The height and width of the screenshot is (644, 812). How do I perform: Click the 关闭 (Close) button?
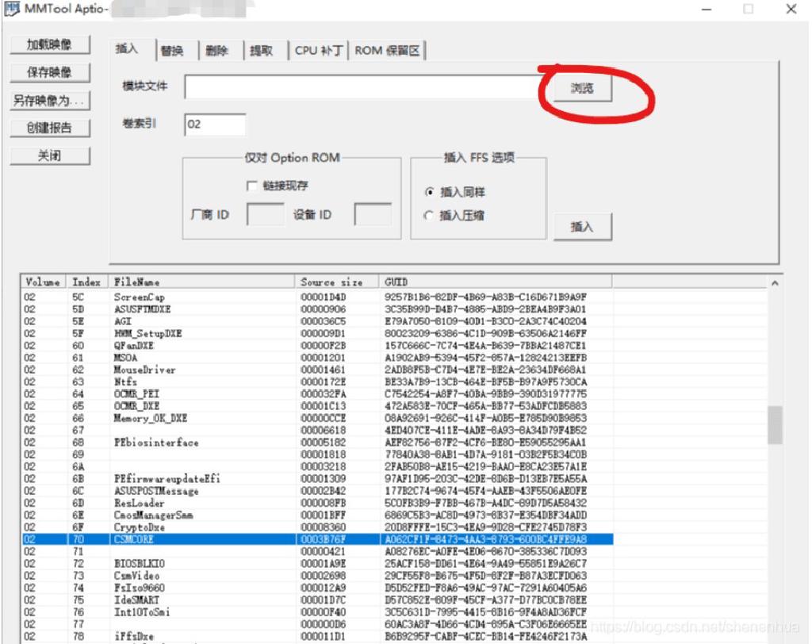50,155
